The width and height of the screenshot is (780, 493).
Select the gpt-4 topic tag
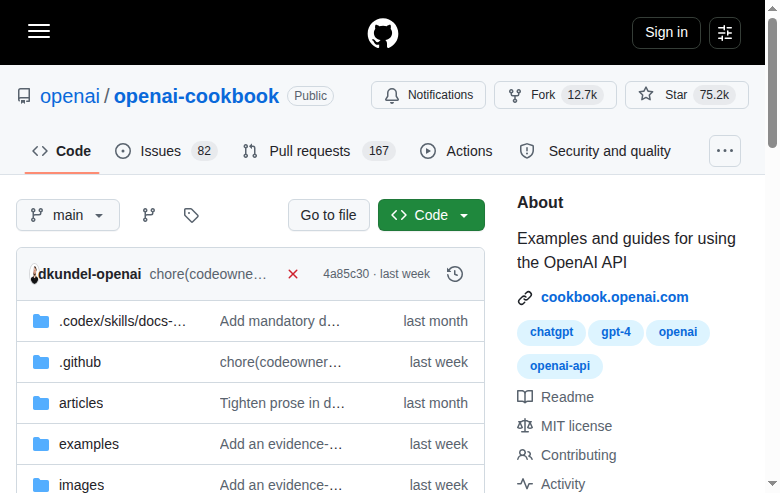(616, 332)
